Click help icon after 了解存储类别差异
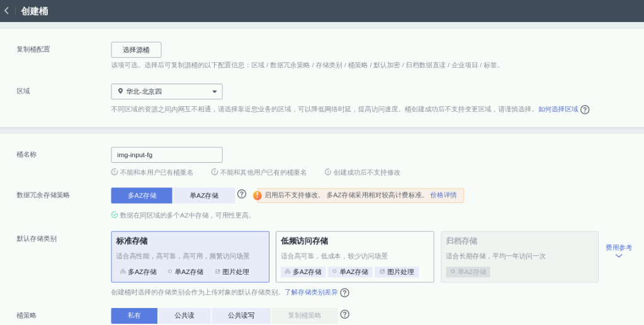The height and width of the screenshot is (325, 644). tap(344, 292)
